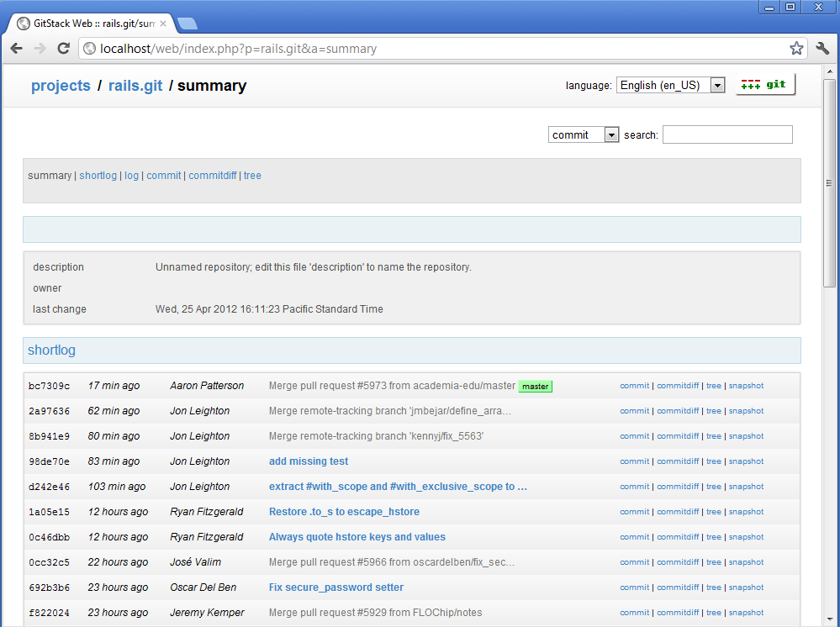
Task: Bookmark page with the star icon
Action: (796, 49)
